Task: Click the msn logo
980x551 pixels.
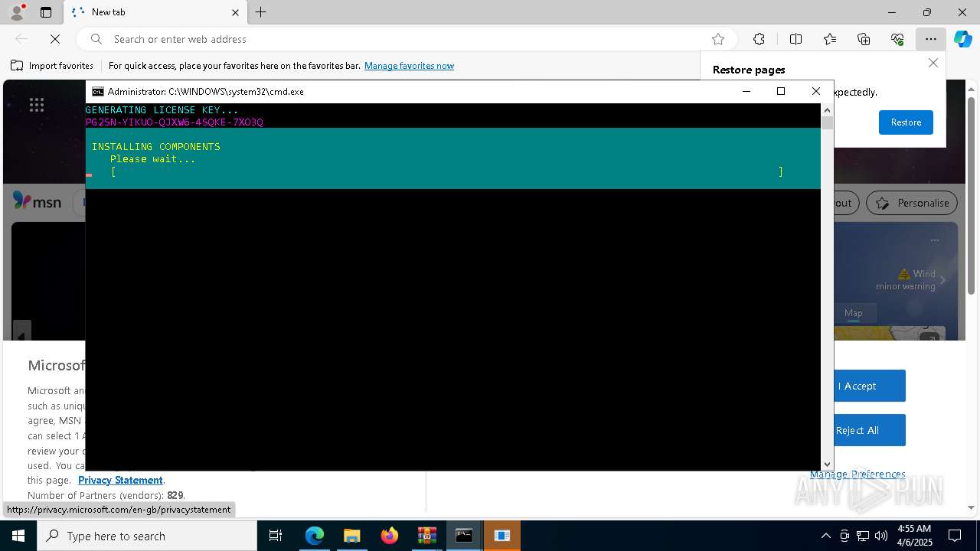Action: [x=37, y=202]
